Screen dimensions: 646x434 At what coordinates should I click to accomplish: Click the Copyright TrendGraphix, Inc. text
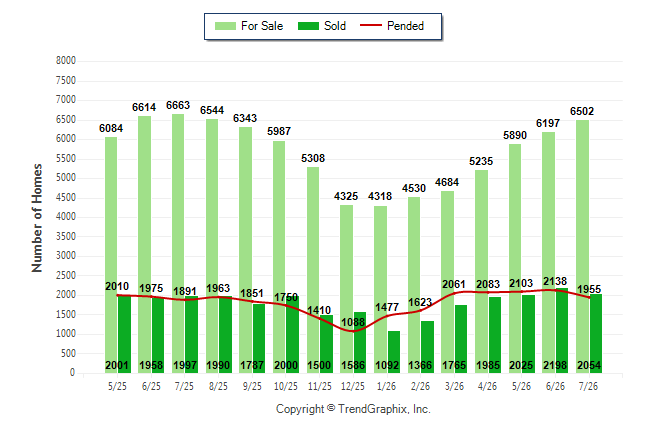pyautogui.click(x=353, y=409)
